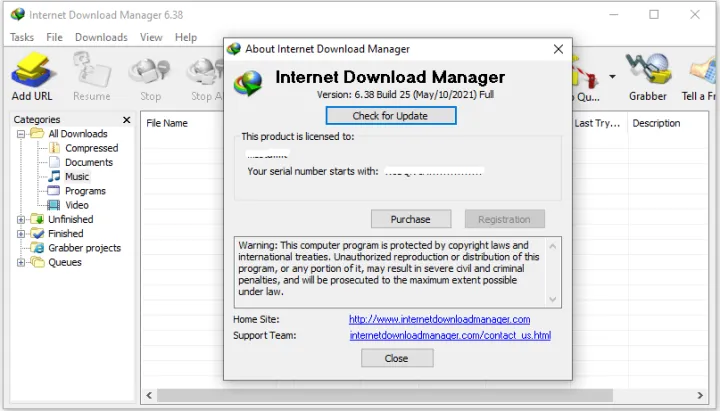The height and width of the screenshot is (411, 720).
Task: Click the Resume toolbar icon
Action: (92, 76)
